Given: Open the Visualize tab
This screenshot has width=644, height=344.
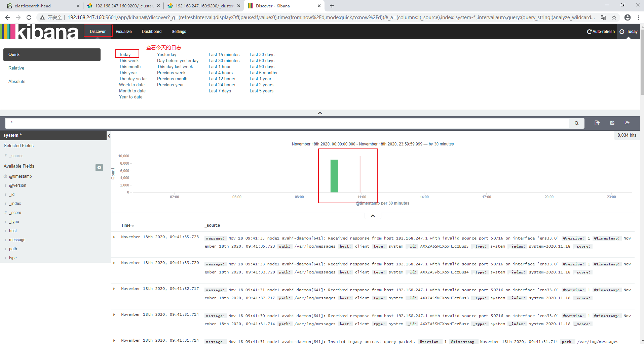Looking at the screenshot, I should (124, 32).
